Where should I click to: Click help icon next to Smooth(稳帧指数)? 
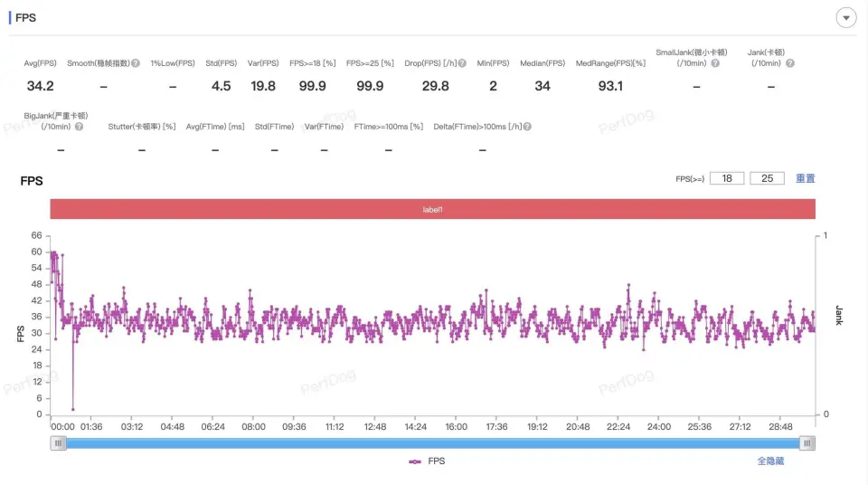click(136, 63)
